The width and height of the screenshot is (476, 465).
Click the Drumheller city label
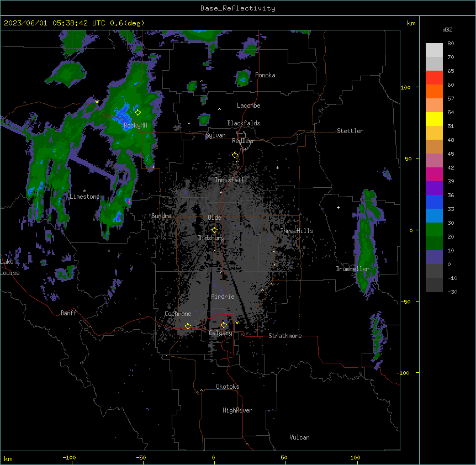pyautogui.click(x=352, y=269)
